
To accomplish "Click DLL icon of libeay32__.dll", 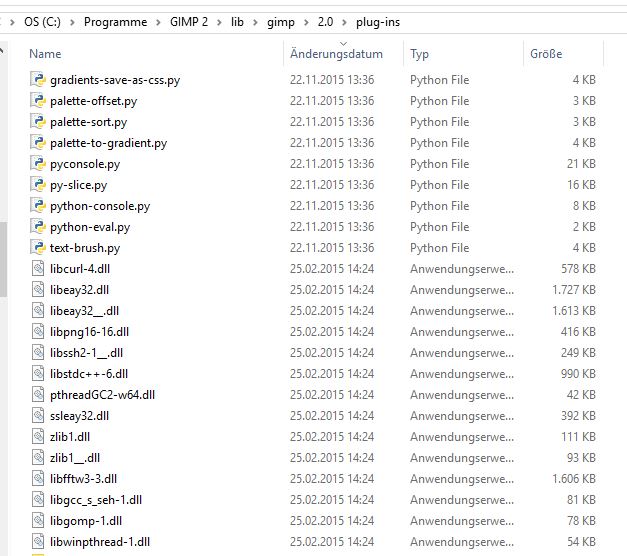I will [x=38, y=310].
